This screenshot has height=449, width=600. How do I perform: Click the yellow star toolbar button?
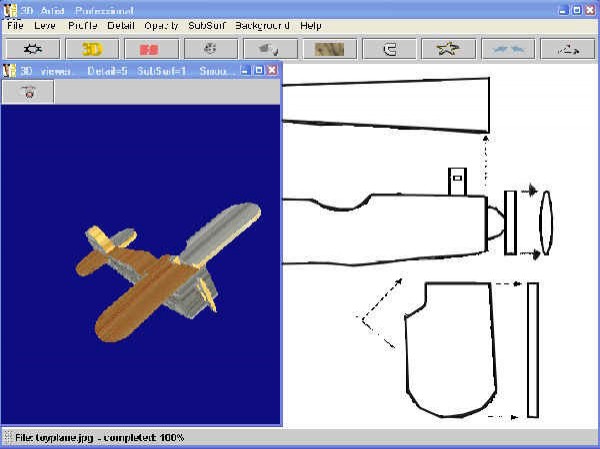448,49
